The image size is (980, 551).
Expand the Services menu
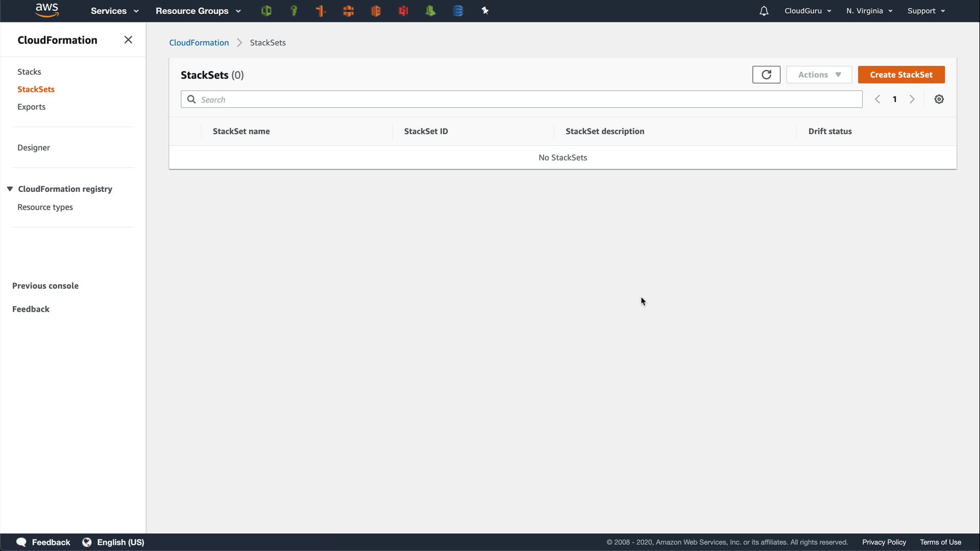click(114, 11)
